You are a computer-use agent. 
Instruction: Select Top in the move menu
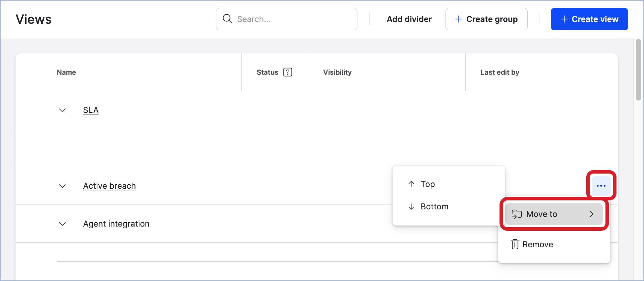pos(427,184)
